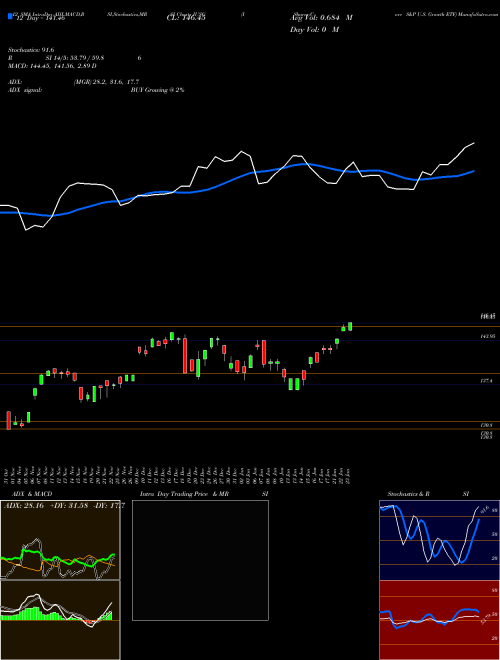Click the MunafaSutra.com watermark link at top right
This screenshot has height=660, width=500.
point(478,14)
